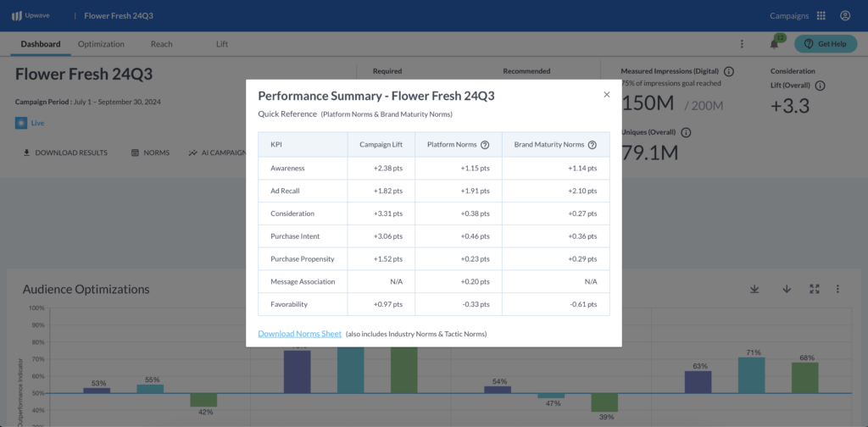Screen dimensions: 868x427
Task: Click the 53% purple bar in chart
Action: 97,391
